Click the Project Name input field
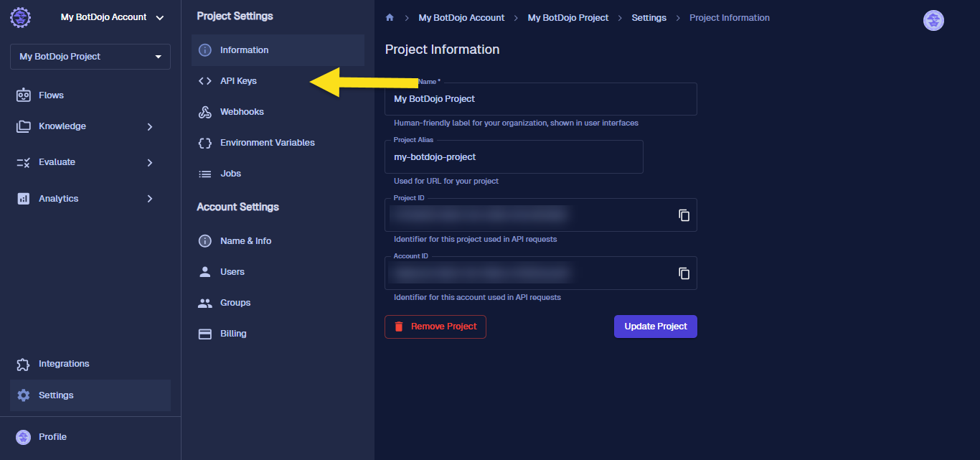This screenshot has height=460, width=980. 541,99
